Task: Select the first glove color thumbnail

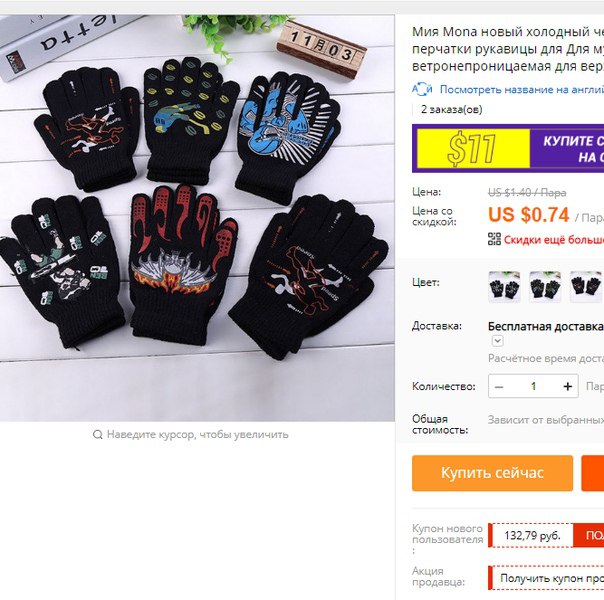Action: coord(504,287)
